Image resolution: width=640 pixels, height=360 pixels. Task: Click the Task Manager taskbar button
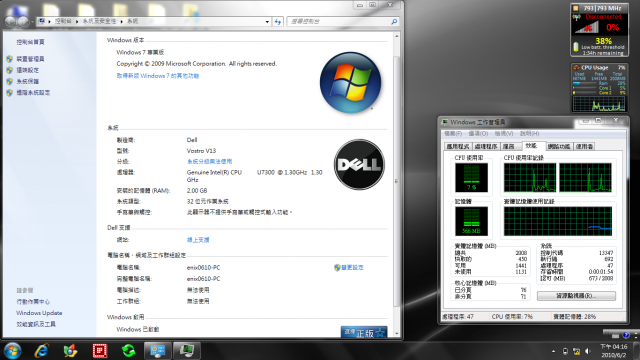(x=187, y=351)
